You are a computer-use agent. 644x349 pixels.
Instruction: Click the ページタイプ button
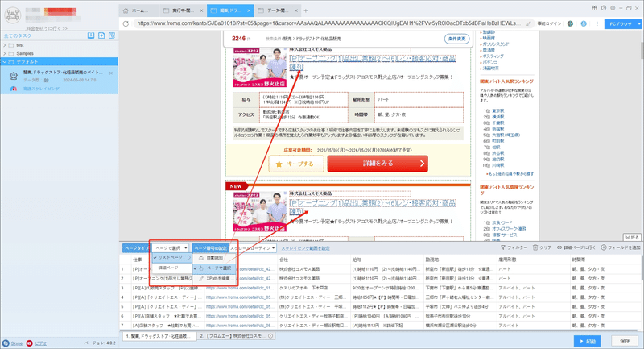pos(137,248)
